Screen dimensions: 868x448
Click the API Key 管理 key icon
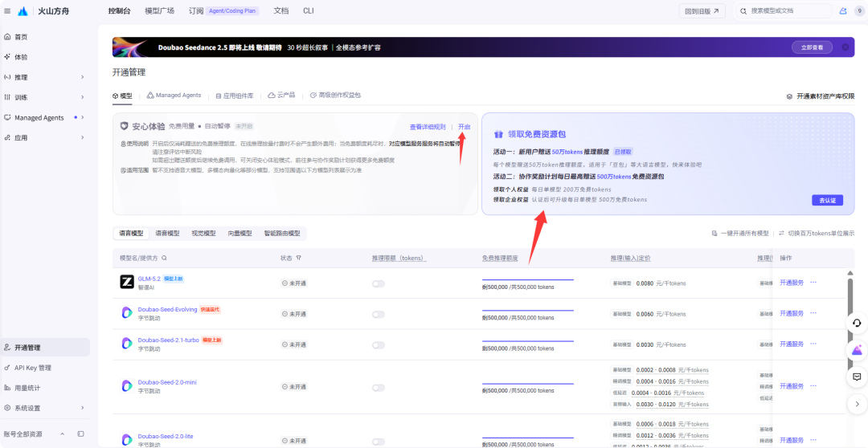(7, 368)
